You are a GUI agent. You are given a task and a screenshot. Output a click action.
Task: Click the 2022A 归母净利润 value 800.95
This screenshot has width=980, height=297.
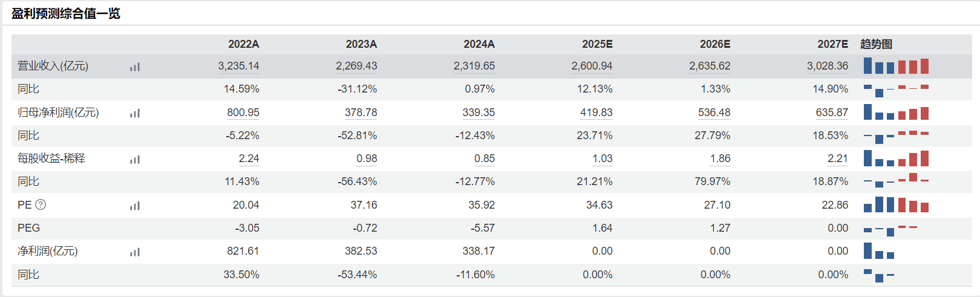[x=243, y=113]
